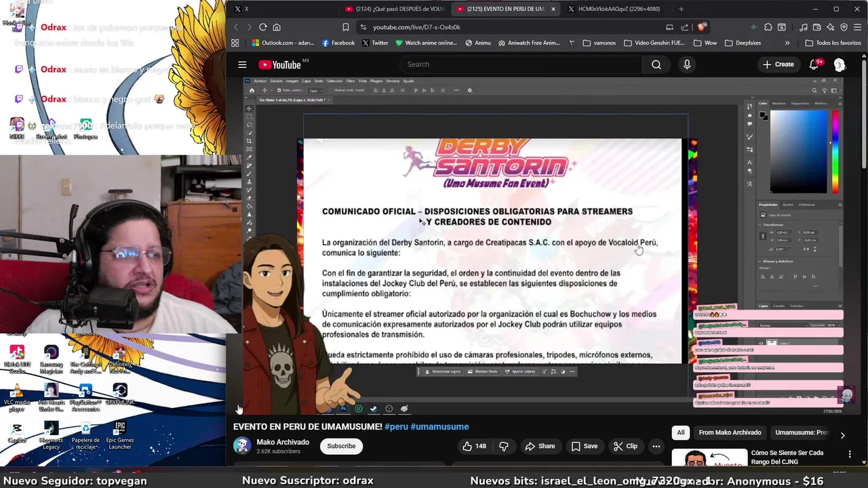Reload the page in the browser
868x488 pixels.
[262, 27]
